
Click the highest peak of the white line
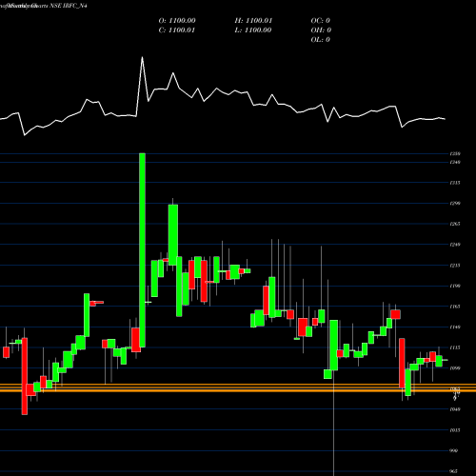142,58
